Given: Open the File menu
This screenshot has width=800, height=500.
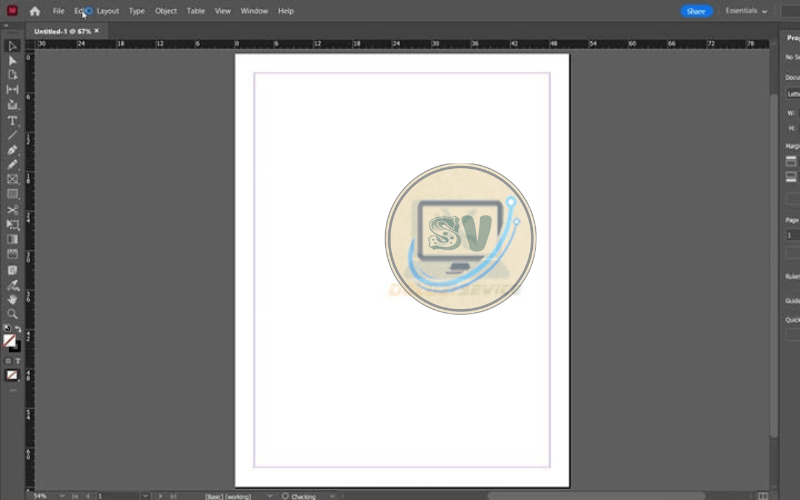Looking at the screenshot, I should point(59,11).
